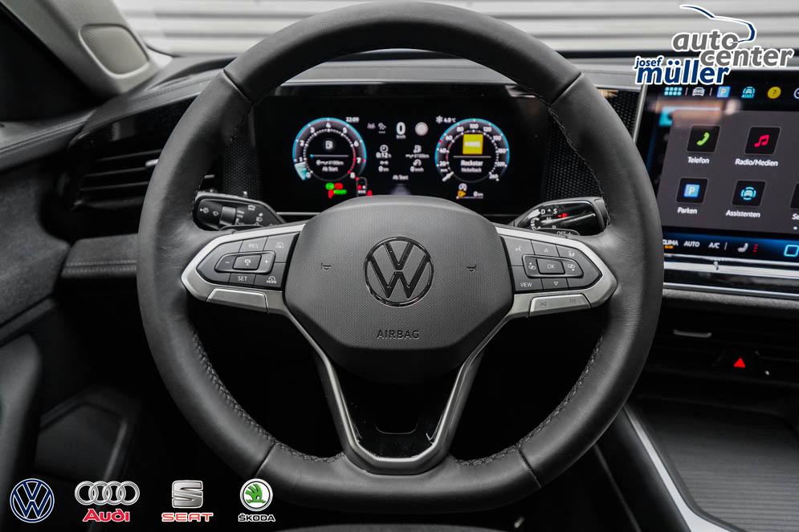Tap the app grid icon in top bar
799x532 pixels.
point(673,91)
